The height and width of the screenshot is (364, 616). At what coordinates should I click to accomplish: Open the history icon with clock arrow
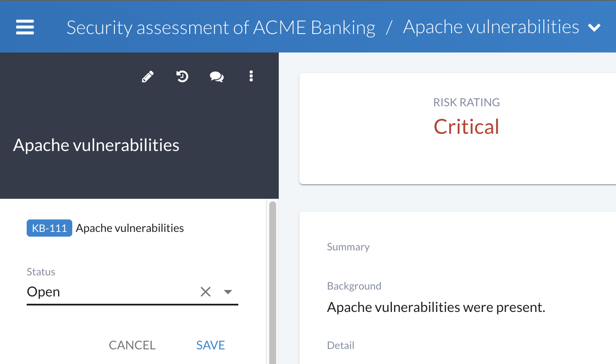tap(182, 77)
